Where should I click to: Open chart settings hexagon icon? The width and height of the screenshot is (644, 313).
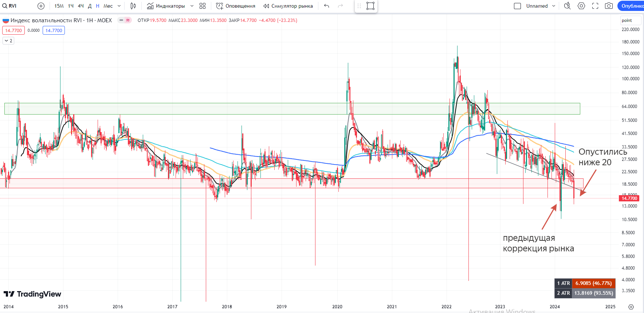581,6
